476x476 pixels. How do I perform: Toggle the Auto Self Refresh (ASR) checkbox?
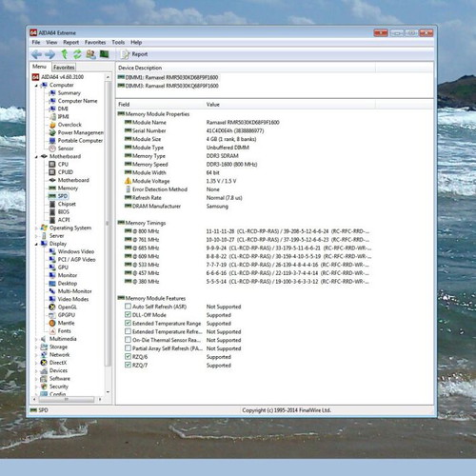(128, 307)
